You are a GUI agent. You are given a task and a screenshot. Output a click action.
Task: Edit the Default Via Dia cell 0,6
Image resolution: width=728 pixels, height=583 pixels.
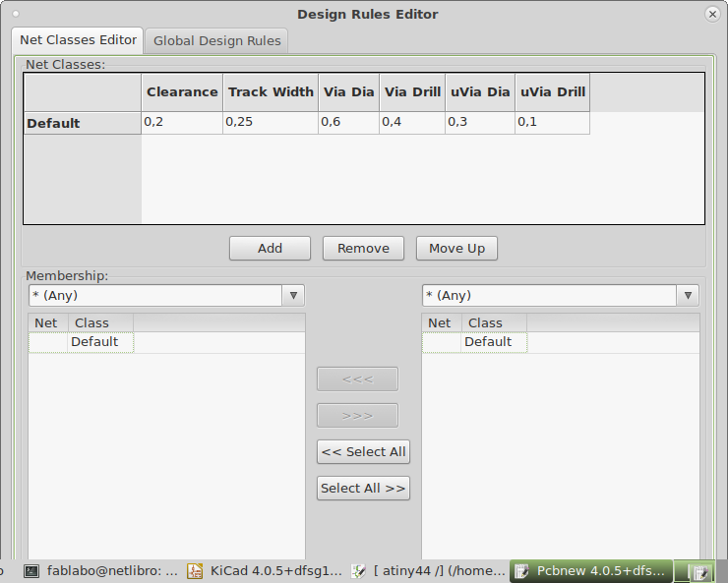point(348,123)
